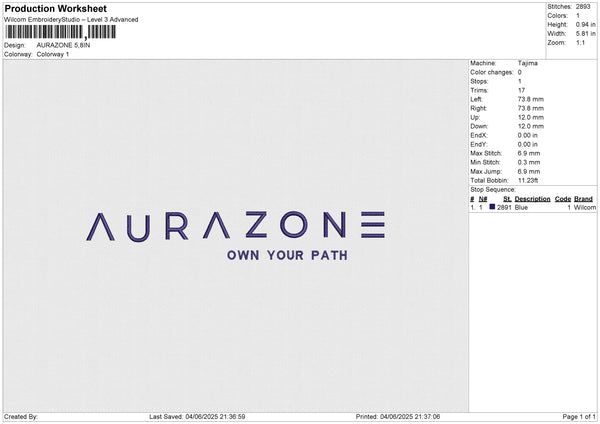Click the AURAZONE embroidered logo text
Image resolution: width=600 pixels, height=424 pixels.
pyautogui.click(x=236, y=226)
